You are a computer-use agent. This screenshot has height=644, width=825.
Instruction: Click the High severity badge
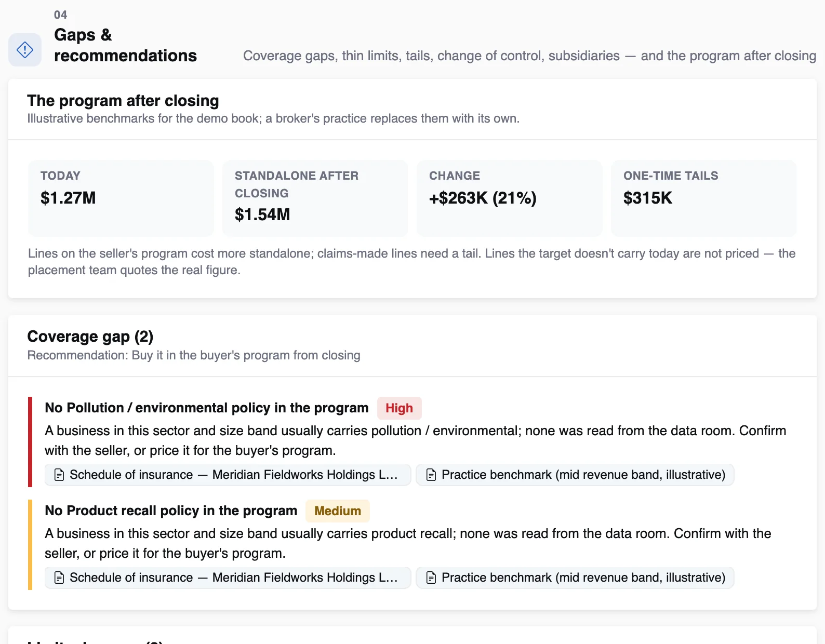(x=399, y=408)
